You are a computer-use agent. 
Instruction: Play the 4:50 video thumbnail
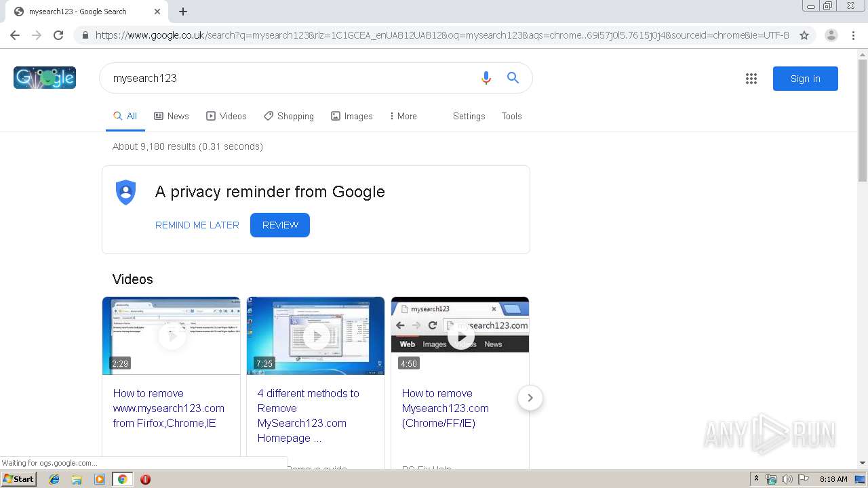[x=460, y=335]
